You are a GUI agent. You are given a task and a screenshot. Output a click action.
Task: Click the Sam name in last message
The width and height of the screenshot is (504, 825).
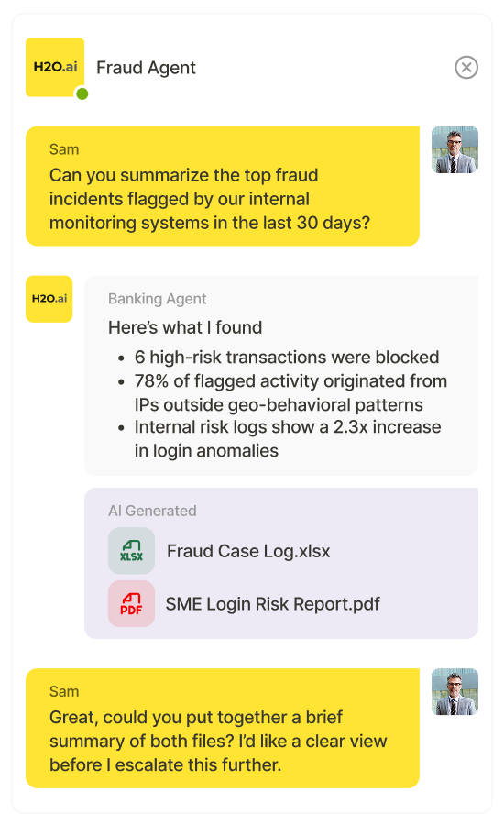click(64, 691)
